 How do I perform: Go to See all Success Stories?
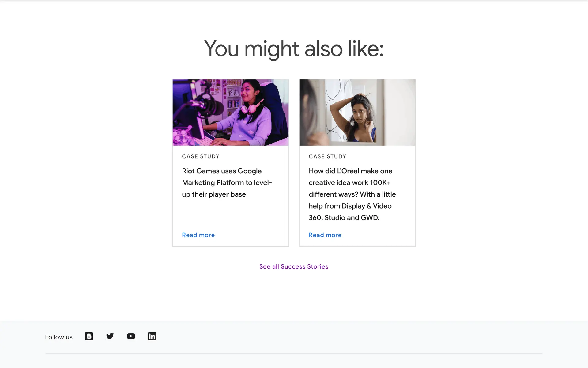click(x=294, y=266)
